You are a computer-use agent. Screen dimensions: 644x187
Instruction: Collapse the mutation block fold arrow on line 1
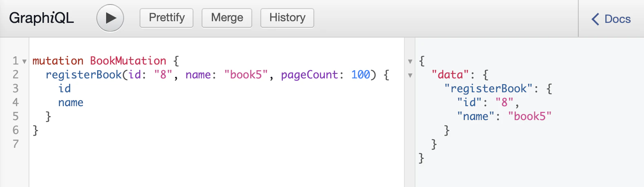point(24,62)
